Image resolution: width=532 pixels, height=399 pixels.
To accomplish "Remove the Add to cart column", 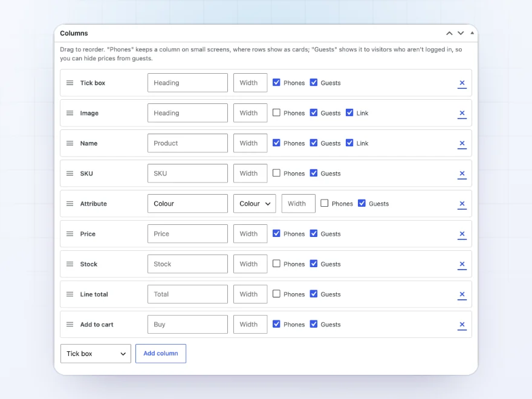I will click(462, 325).
